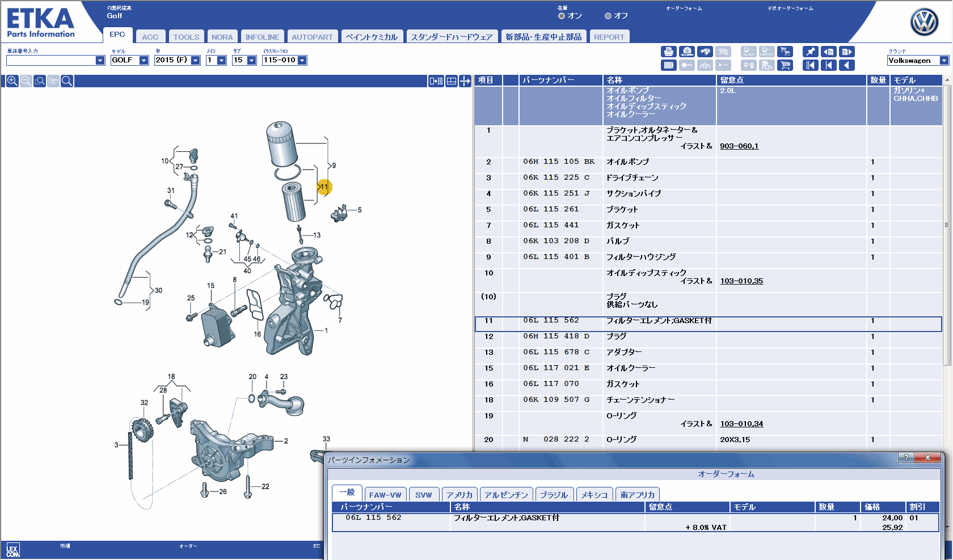Image resolution: width=953 pixels, height=560 pixels.
Task: Click the パーツナンバー column header in list
Action: click(x=560, y=80)
